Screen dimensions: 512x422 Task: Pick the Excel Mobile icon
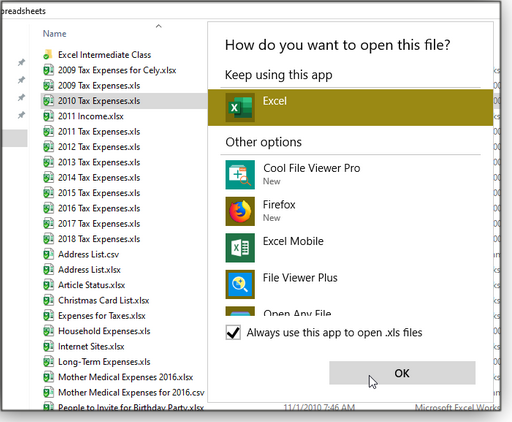pyautogui.click(x=240, y=248)
